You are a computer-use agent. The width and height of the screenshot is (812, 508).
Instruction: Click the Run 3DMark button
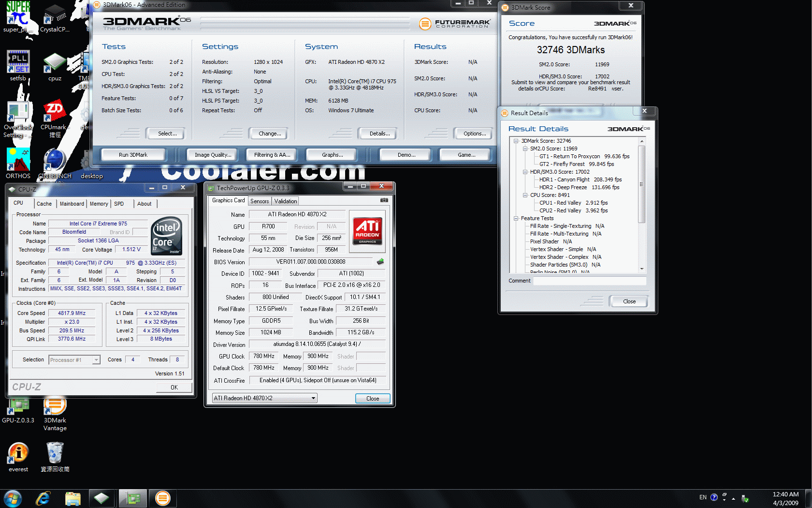[133, 155]
